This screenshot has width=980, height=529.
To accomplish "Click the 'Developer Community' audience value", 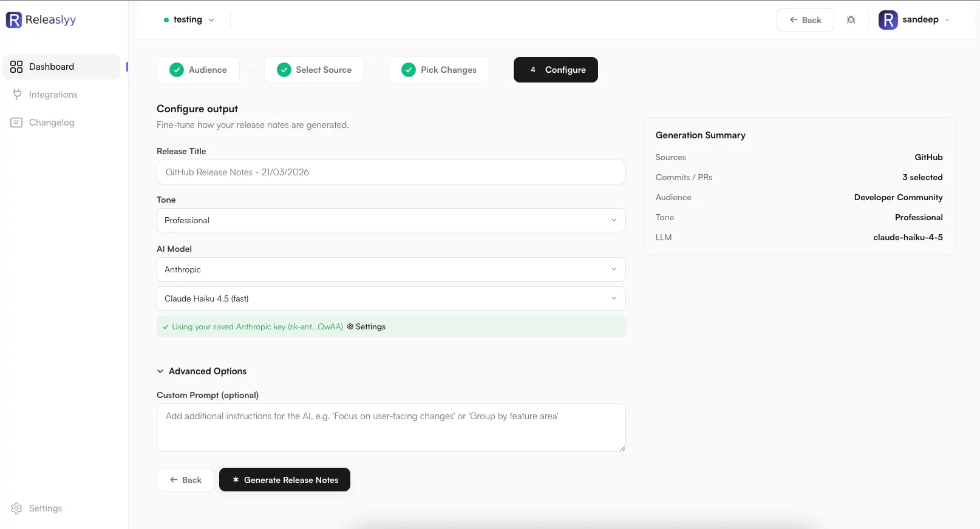I will click(898, 197).
